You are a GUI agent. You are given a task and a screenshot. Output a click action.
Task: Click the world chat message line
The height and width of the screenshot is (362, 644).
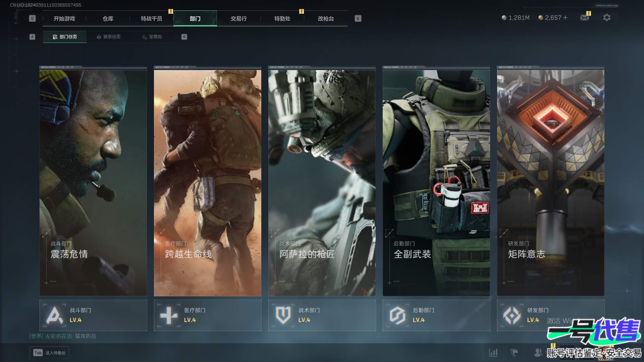pos(63,336)
